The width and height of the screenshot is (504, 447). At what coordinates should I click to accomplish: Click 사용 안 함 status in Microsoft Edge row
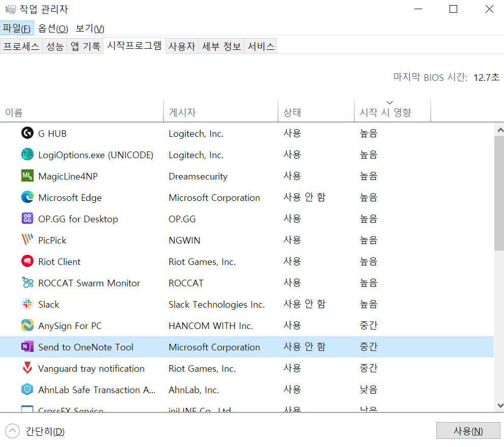304,197
